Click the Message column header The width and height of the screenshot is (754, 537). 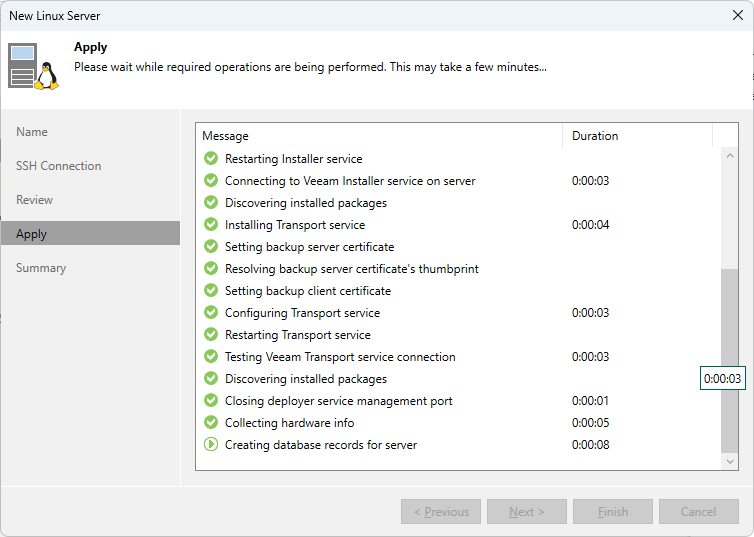click(379, 136)
